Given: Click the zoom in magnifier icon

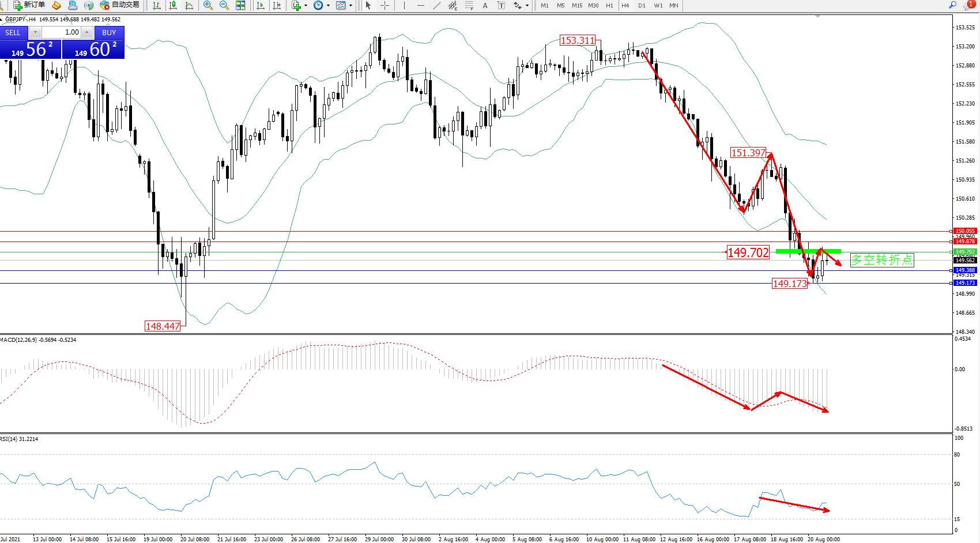Looking at the screenshot, I should click(x=208, y=5).
